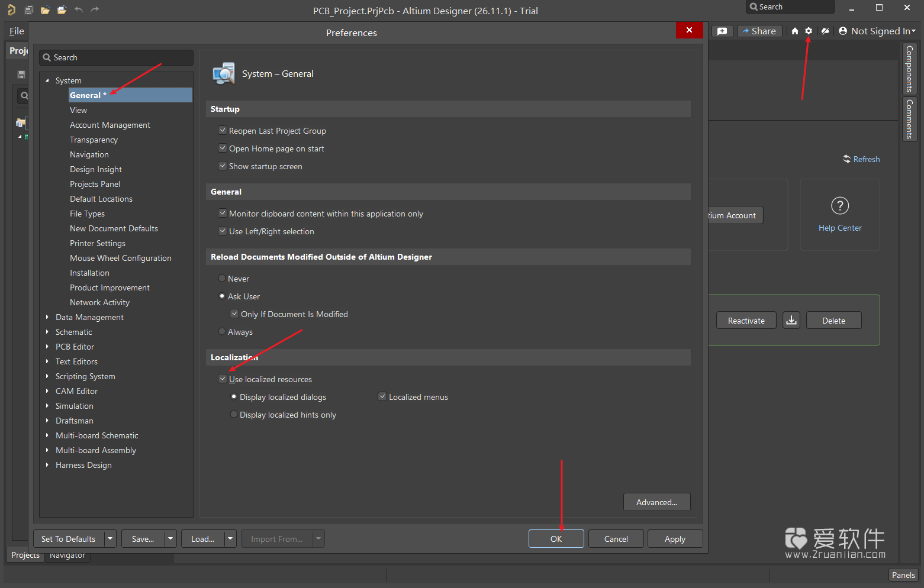This screenshot has width=924, height=588.
Task: Click the Apply button
Action: click(x=675, y=539)
